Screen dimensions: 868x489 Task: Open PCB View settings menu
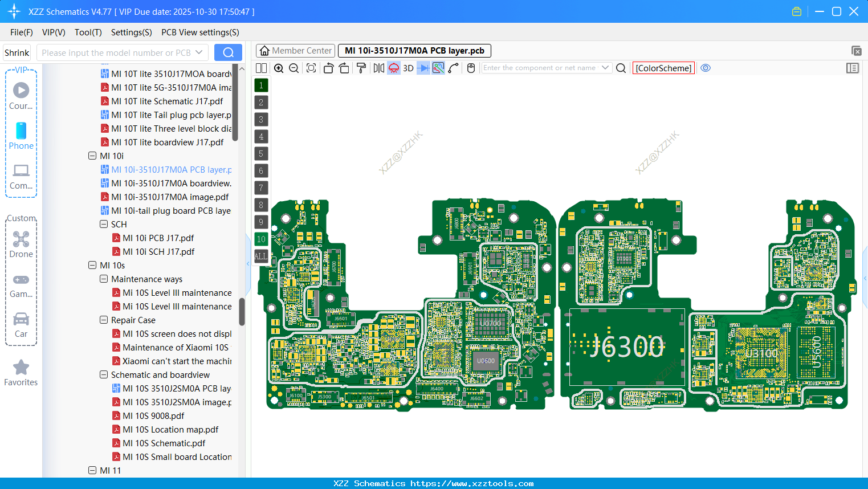pos(199,32)
